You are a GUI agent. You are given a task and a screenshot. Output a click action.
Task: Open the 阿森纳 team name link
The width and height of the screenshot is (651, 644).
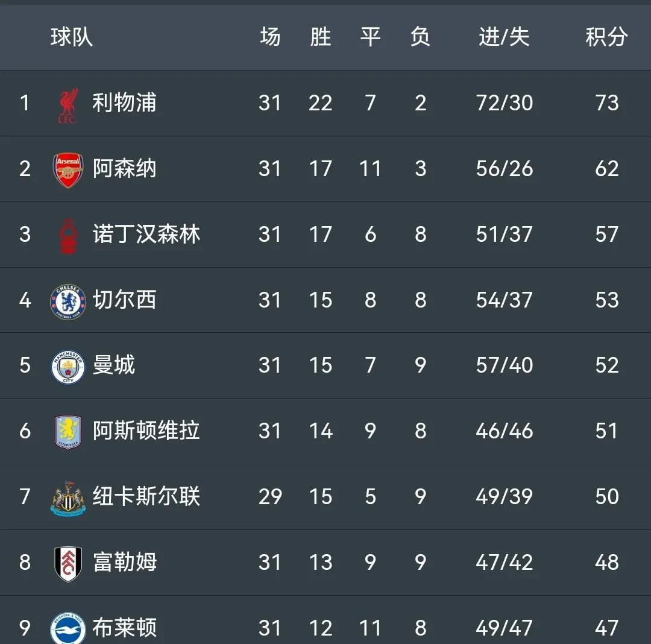124,168
